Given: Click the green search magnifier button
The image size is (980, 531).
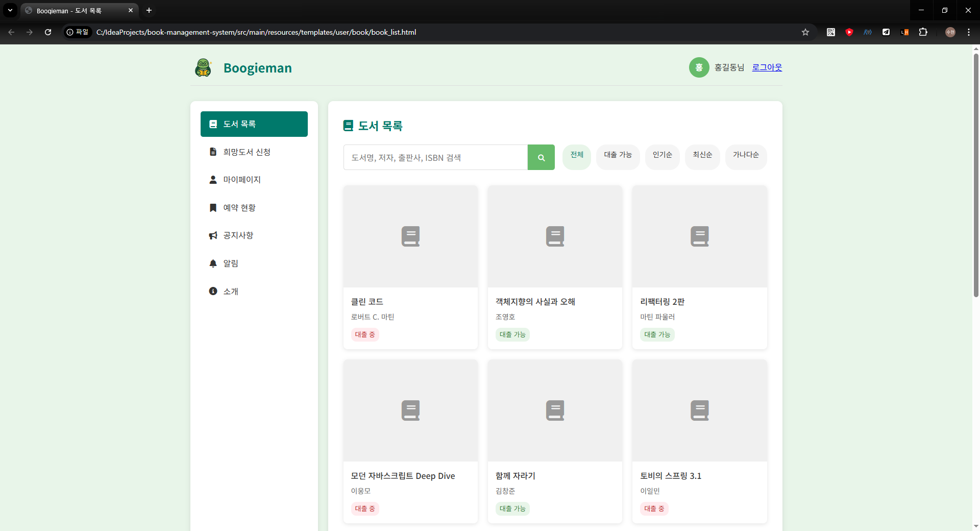Looking at the screenshot, I should tap(541, 157).
